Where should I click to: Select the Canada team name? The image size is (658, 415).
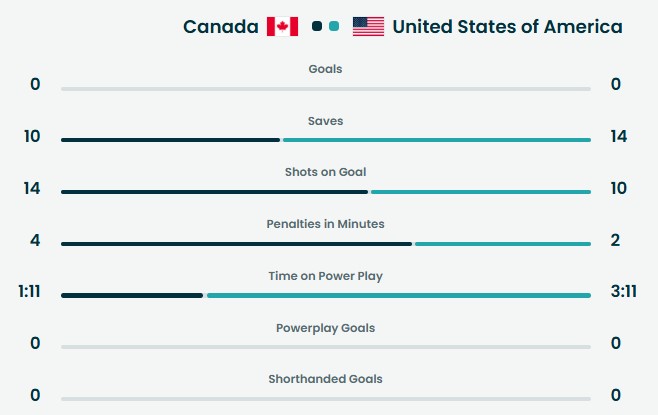click(220, 27)
